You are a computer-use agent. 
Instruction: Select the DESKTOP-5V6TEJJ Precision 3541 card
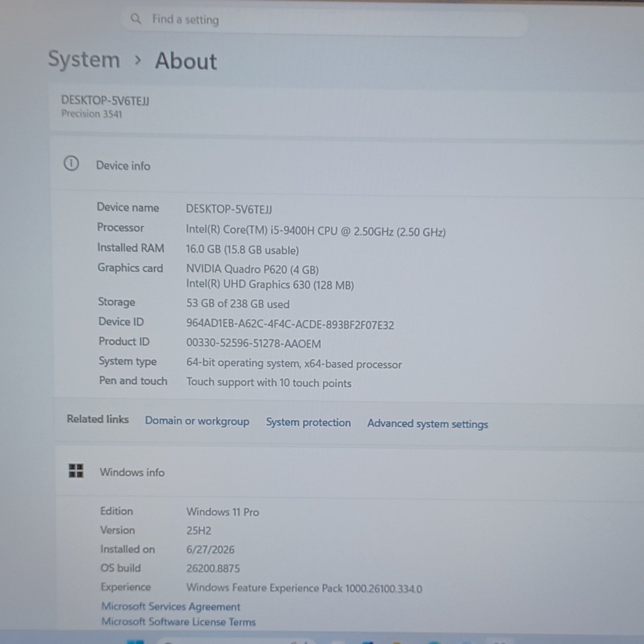346,108
